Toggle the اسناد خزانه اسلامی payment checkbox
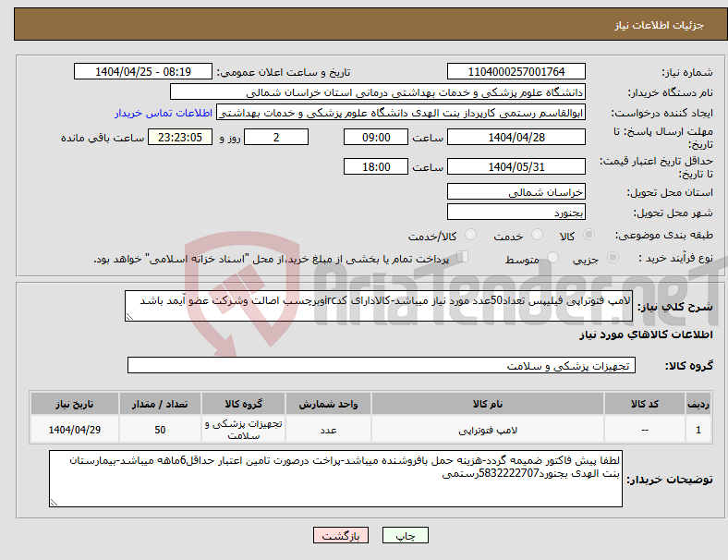Viewport: 728px width, 560px height. click(x=462, y=257)
